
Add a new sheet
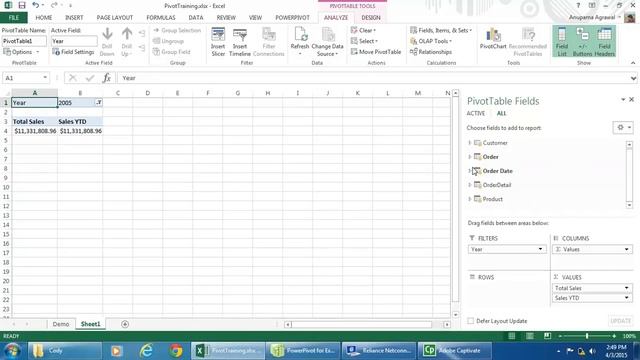click(125, 324)
